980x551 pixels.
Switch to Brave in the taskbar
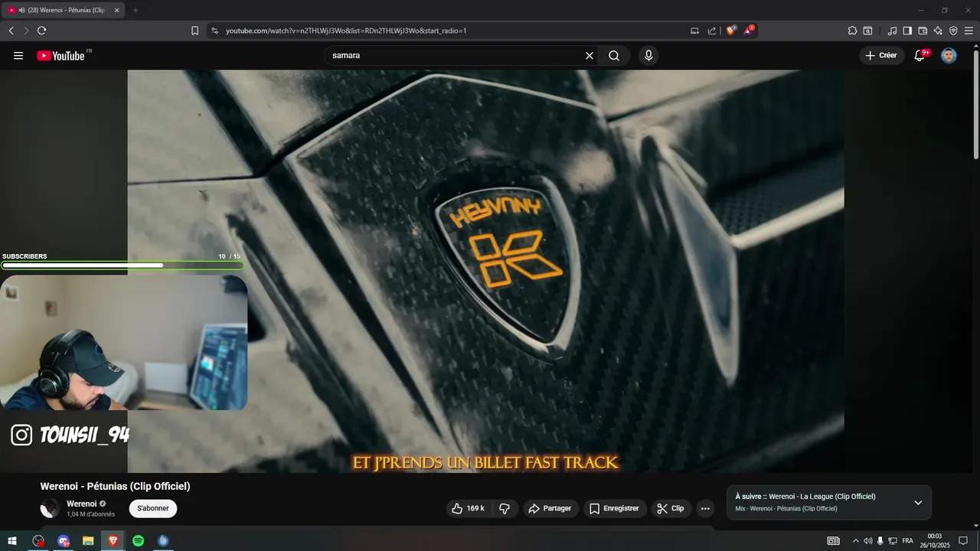click(113, 541)
